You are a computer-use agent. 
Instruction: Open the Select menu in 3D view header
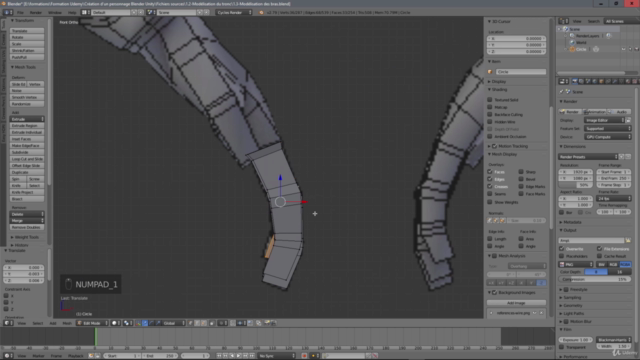coord(38,323)
